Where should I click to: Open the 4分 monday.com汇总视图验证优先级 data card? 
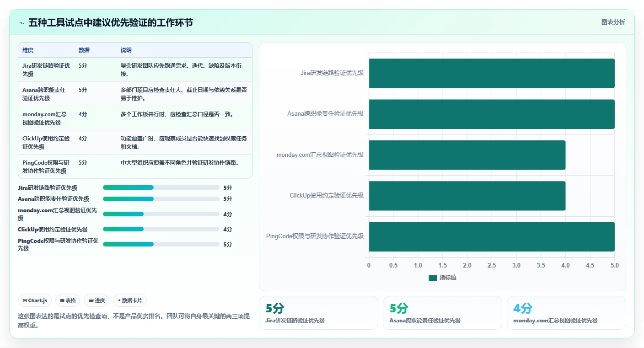point(566,313)
